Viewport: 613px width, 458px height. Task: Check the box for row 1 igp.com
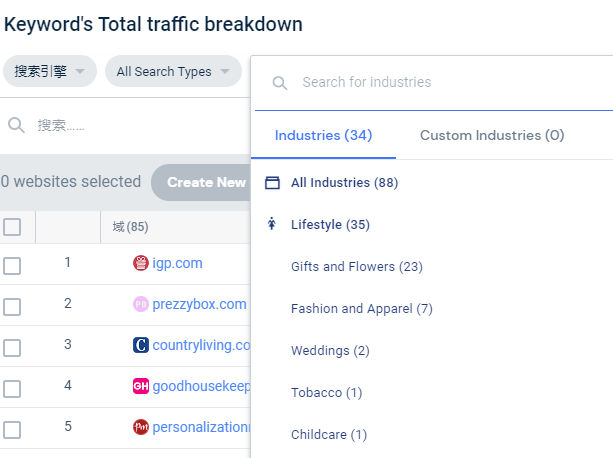(x=12, y=265)
